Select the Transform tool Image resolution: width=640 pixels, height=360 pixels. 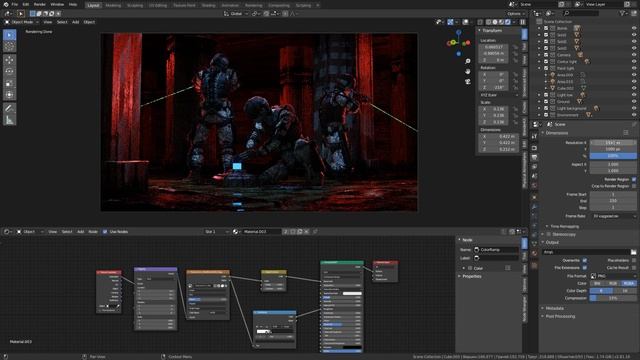pyautogui.click(x=9, y=95)
